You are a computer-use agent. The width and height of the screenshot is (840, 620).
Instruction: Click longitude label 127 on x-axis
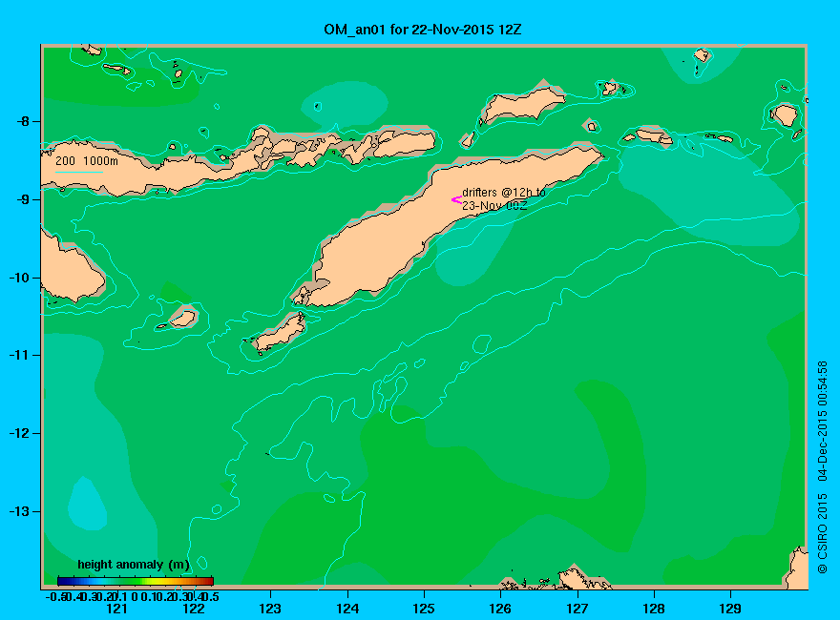577,609
